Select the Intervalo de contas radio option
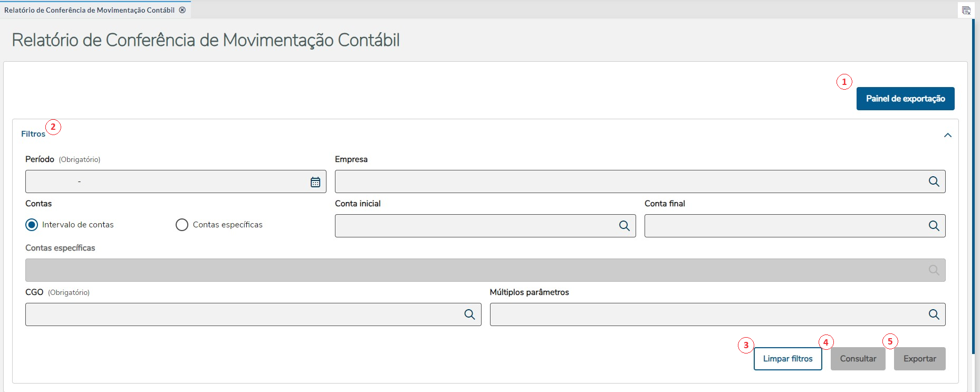 click(32, 225)
